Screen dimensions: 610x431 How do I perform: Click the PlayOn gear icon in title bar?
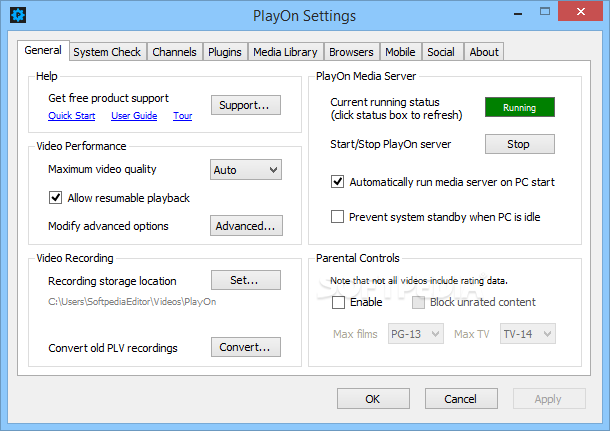click(x=18, y=15)
